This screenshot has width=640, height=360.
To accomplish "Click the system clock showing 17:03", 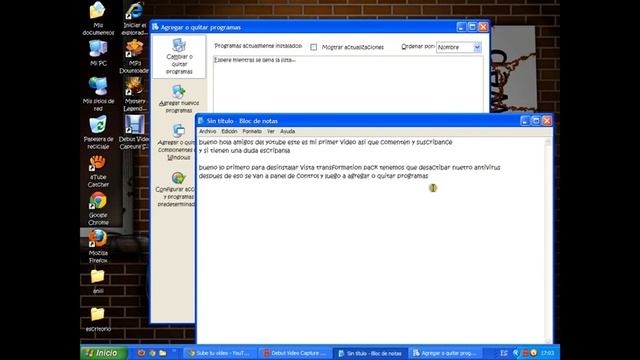I will point(547,353).
